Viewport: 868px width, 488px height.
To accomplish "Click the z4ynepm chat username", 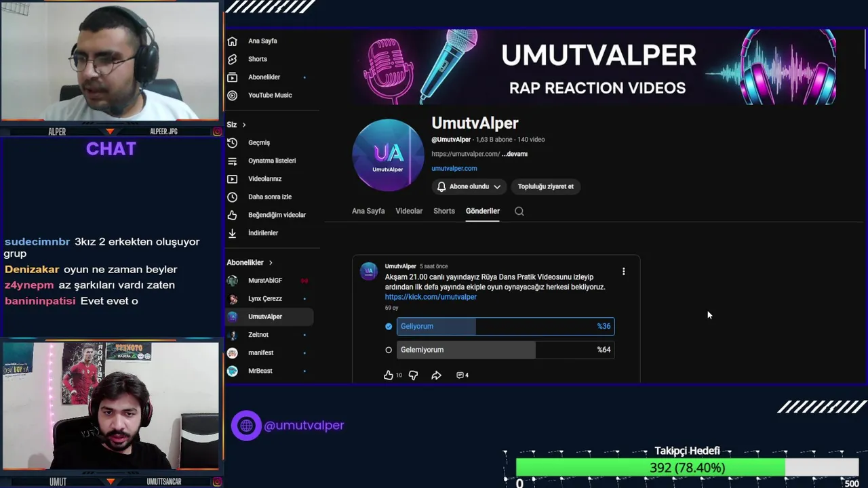I will tap(29, 285).
